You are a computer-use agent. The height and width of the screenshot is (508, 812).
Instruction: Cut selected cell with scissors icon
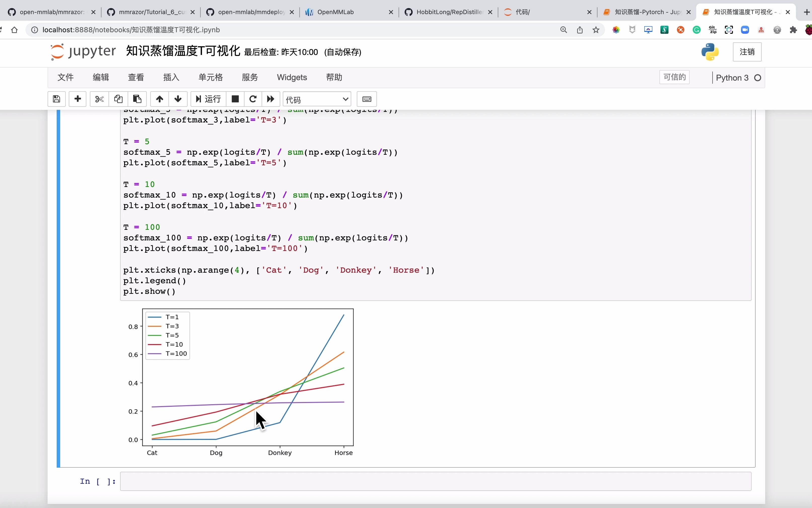99,99
